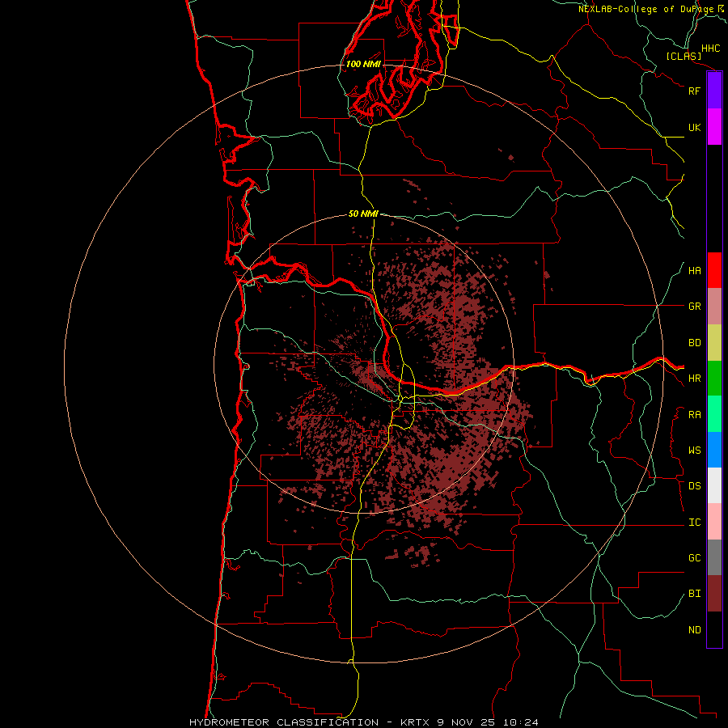
Task: Click the GC legend label
Action: (694, 558)
